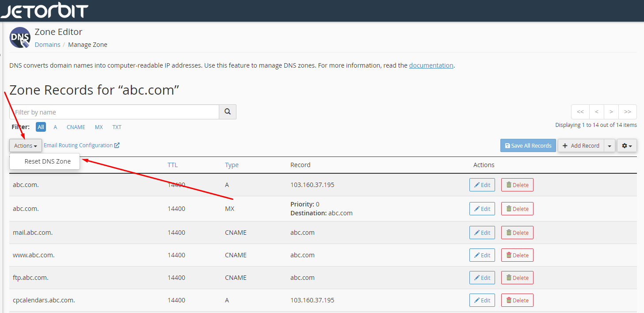644x313 pixels.
Task: Expand the Add Record dropdown arrow
Action: [x=610, y=145]
